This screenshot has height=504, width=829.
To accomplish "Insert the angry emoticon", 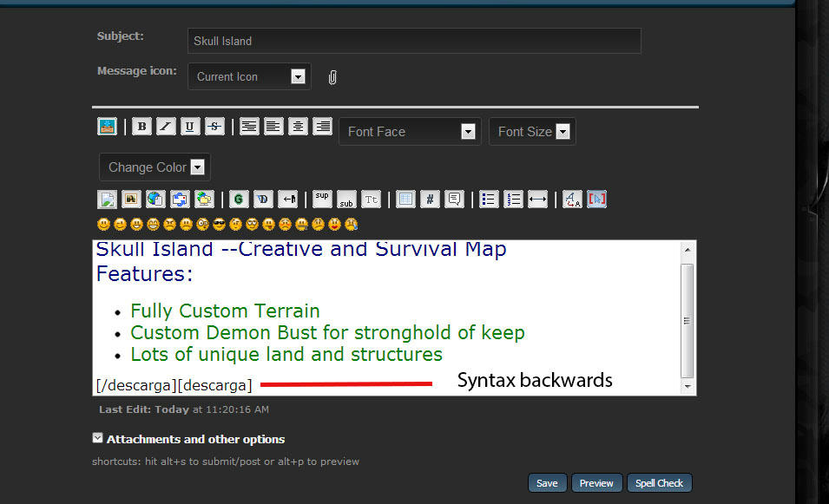I will (170, 225).
